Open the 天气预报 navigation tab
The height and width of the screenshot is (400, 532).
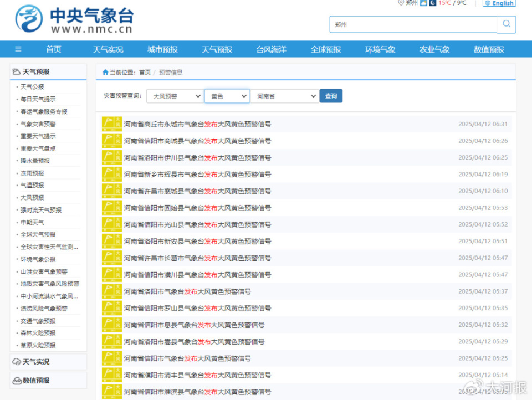[x=217, y=49]
